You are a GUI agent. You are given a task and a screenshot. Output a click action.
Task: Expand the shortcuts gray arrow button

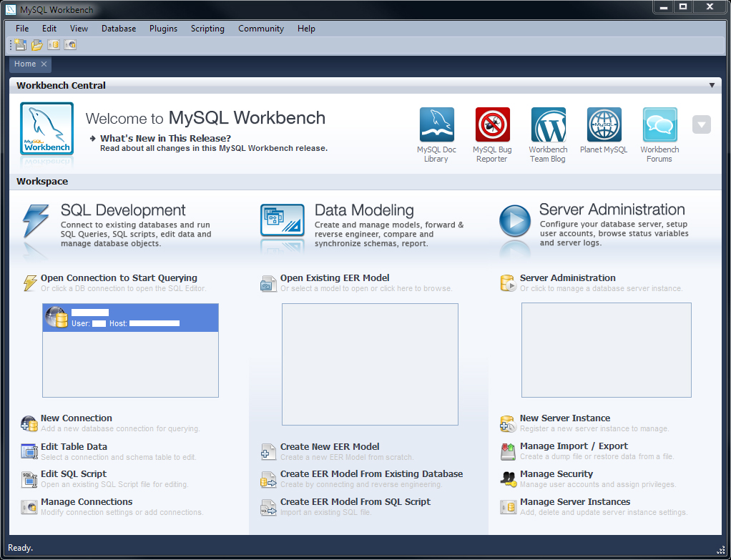click(x=701, y=124)
